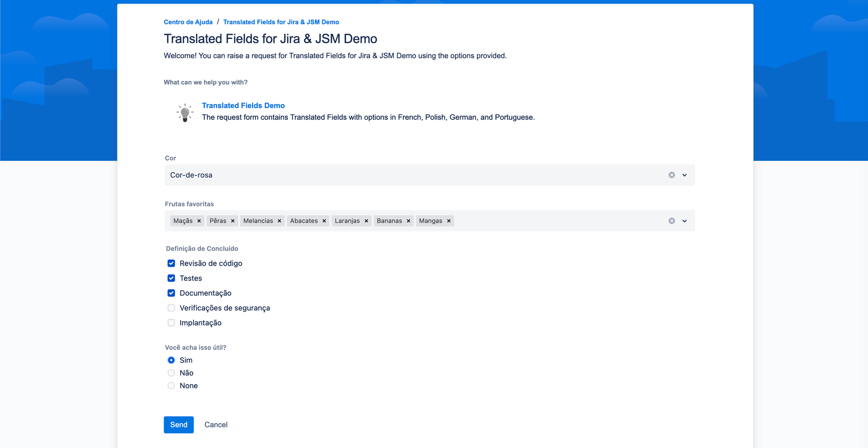Uncheck Revisão de código checkbox
The image size is (868, 448).
171,263
